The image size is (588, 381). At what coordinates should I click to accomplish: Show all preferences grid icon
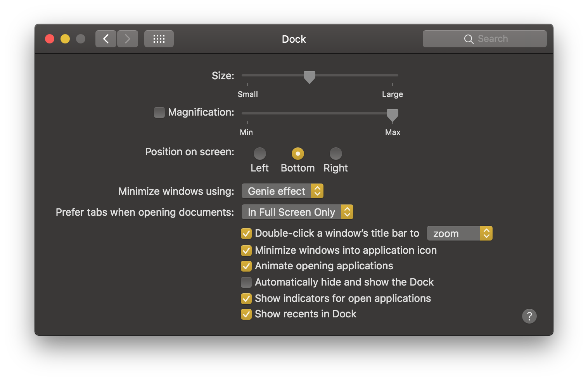pos(159,39)
